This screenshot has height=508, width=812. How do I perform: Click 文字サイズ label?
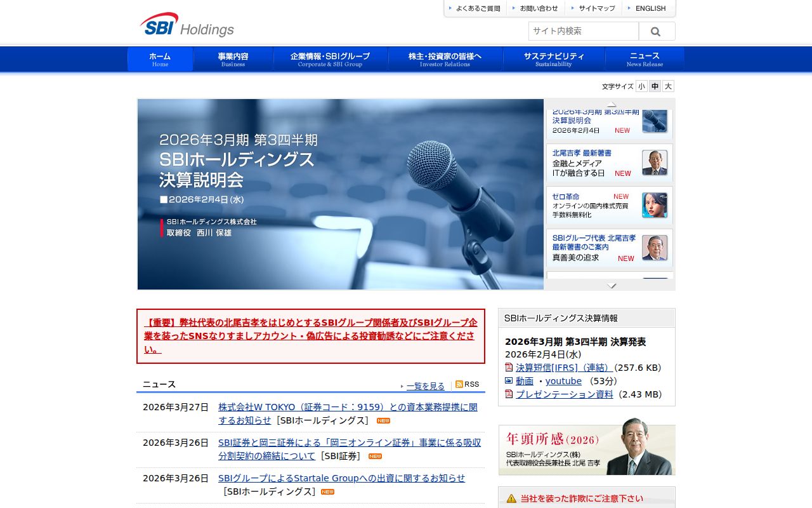(618, 86)
